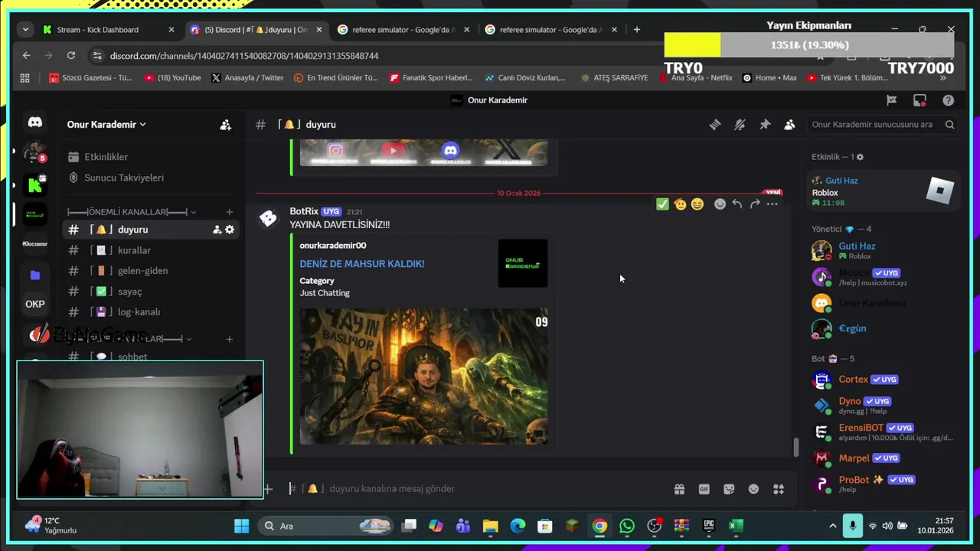
Task: Open more options for the BotRix message
Action: tap(772, 204)
